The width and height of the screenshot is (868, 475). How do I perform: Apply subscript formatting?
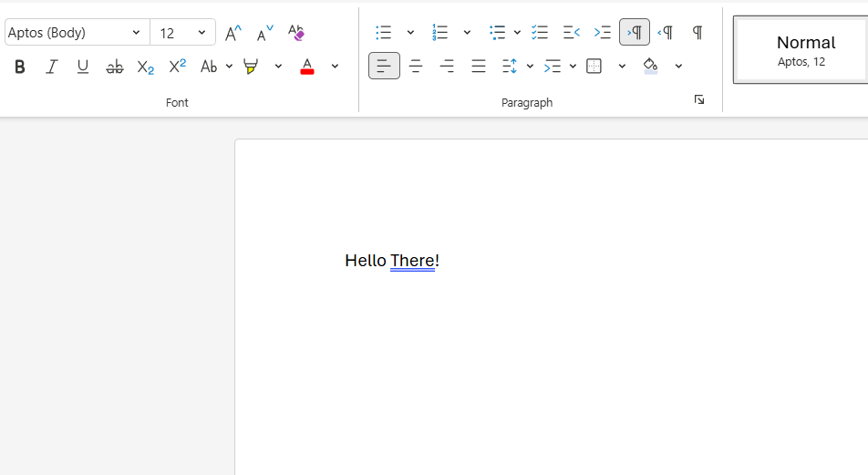[x=146, y=67]
